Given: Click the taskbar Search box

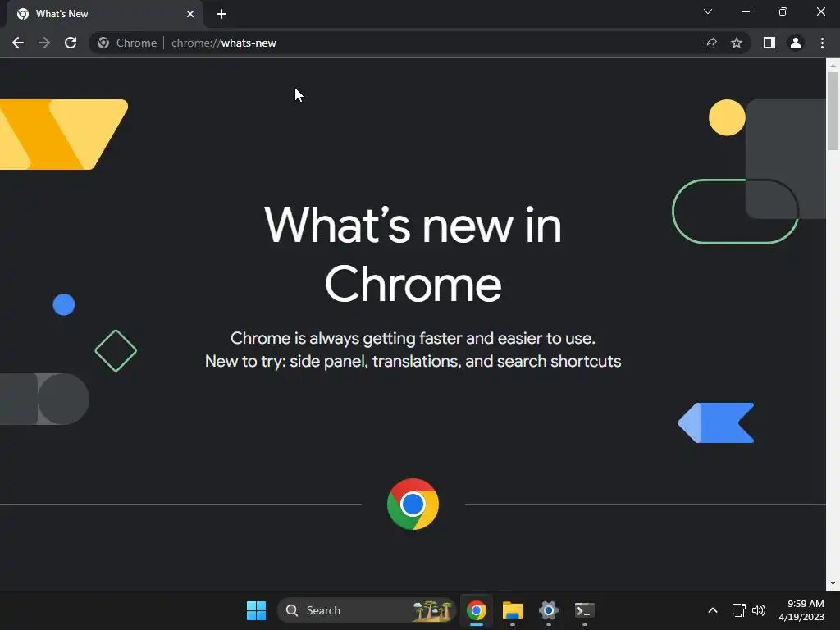Looking at the screenshot, I should [367, 610].
